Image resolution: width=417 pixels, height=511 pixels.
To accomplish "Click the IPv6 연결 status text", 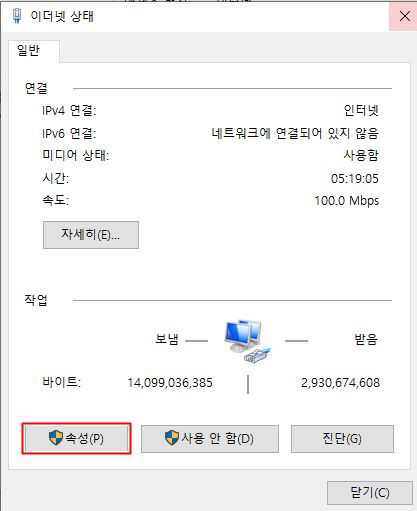I will [x=295, y=133].
